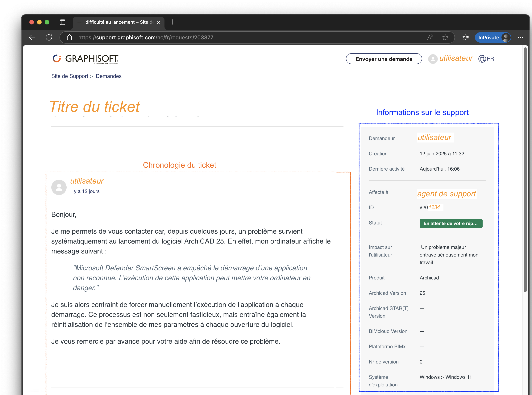
Task: Click the InPrivate profile button
Action: point(493,38)
